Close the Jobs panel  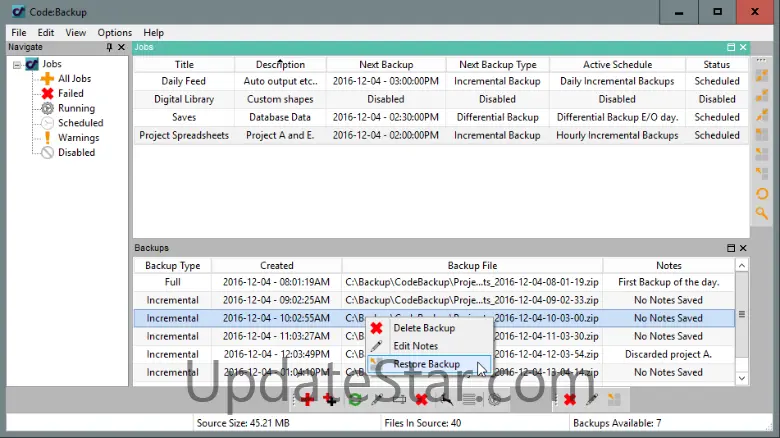coord(743,47)
